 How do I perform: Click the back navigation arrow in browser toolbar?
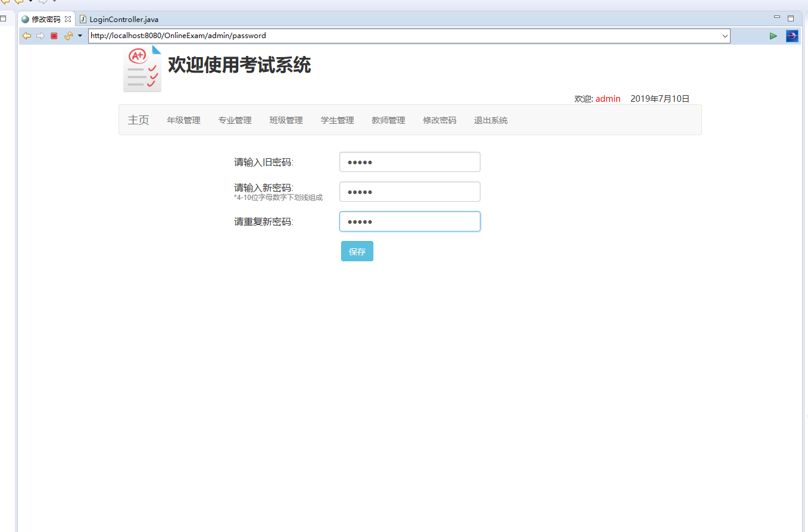coord(27,36)
